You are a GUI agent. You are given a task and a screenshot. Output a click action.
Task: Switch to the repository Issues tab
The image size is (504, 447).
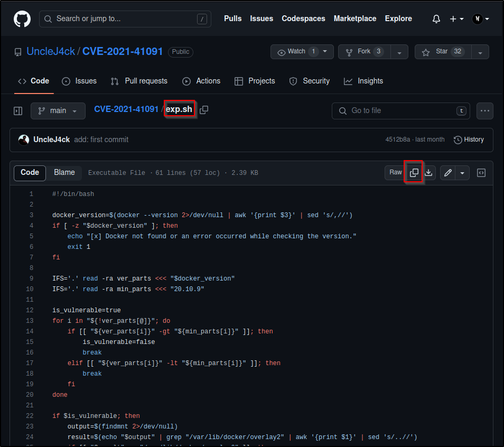pos(79,81)
